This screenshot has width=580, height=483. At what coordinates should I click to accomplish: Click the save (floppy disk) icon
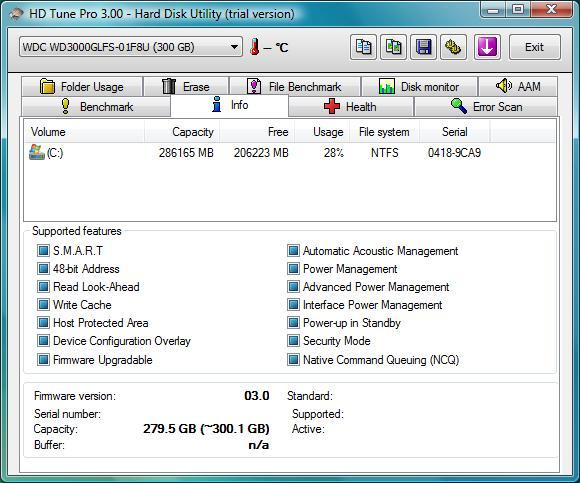click(423, 47)
